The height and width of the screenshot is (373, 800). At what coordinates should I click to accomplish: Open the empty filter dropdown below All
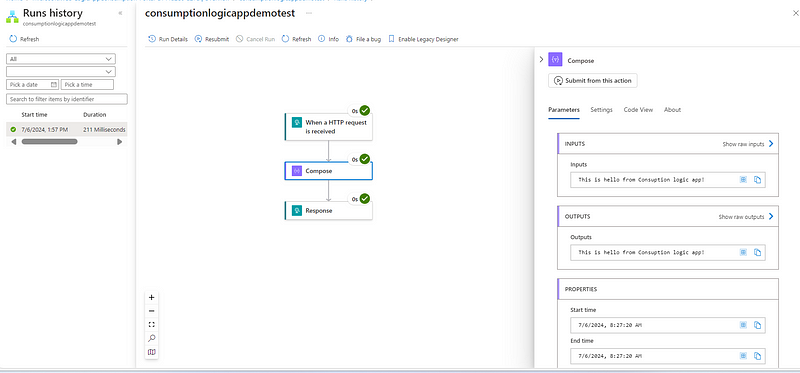[61, 71]
